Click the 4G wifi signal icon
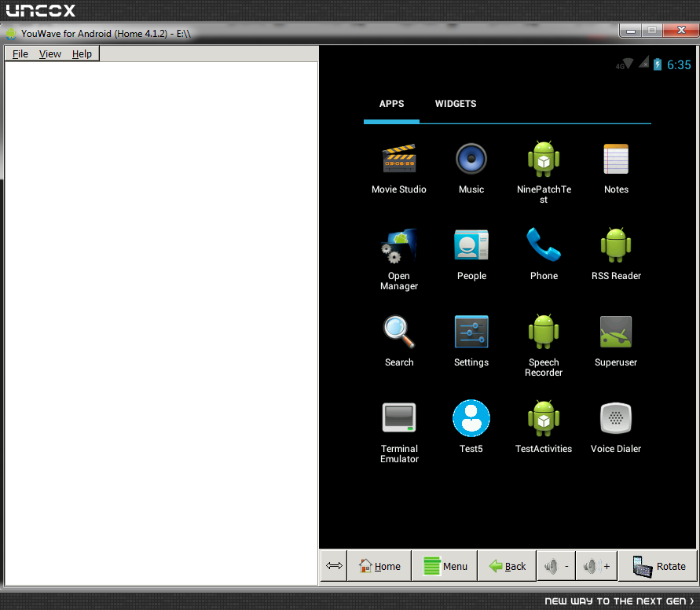The image size is (700, 610). click(x=625, y=64)
